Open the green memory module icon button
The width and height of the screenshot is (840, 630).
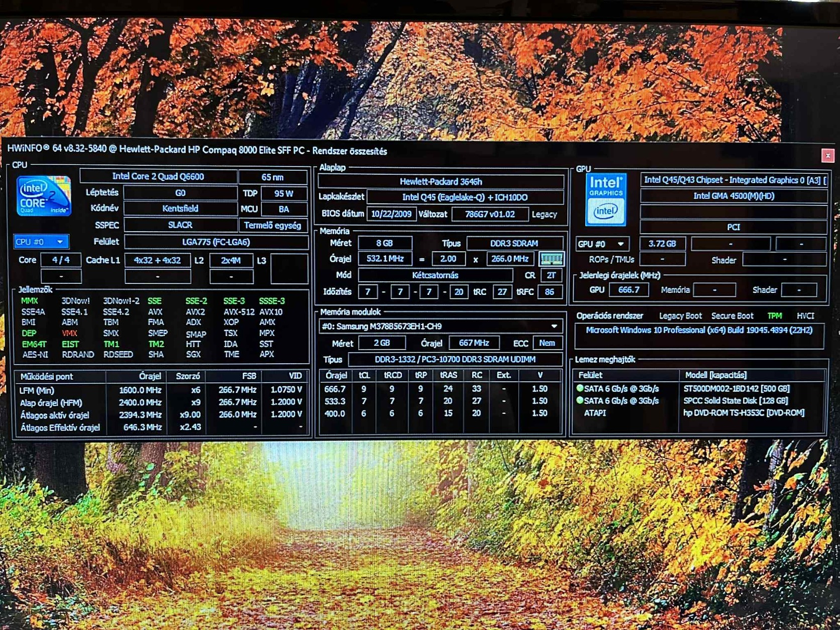pyautogui.click(x=551, y=259)
